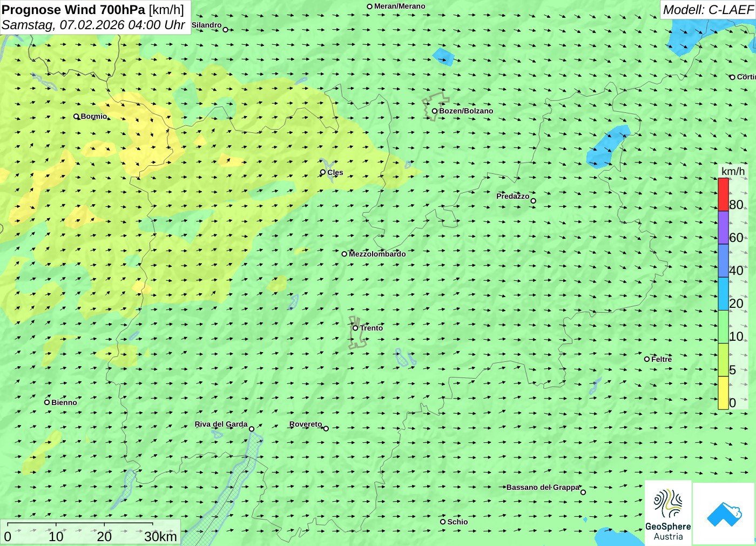
Task: Select the purple 60 km/h legend swatch
Action: [723, 227]
